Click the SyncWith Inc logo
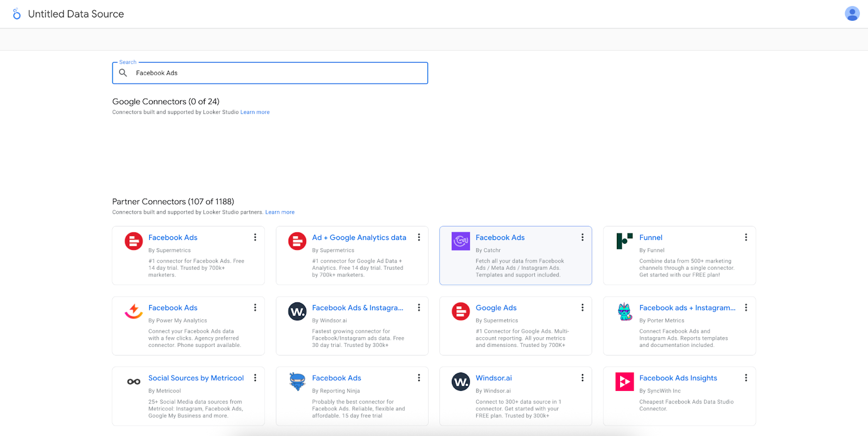The image size is (868, 436). pyautogui.click(x=624, y=382)
